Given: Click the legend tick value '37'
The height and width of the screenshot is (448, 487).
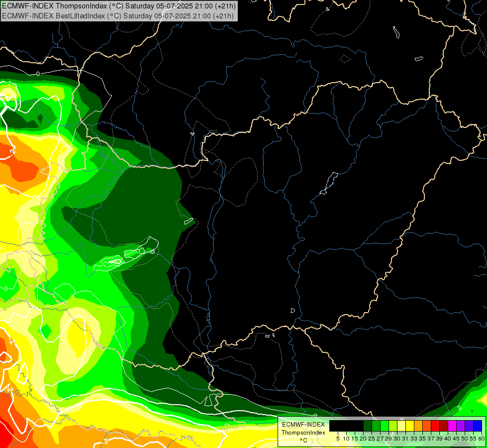Looking at the screenshot, I should [431, 439].
